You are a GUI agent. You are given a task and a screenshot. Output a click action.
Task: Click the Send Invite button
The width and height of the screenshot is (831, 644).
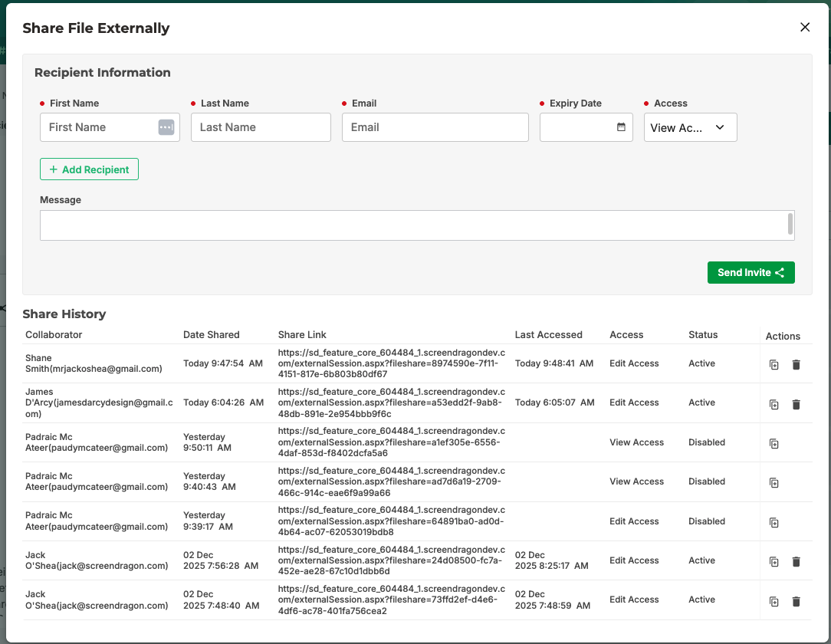[751, 272]
